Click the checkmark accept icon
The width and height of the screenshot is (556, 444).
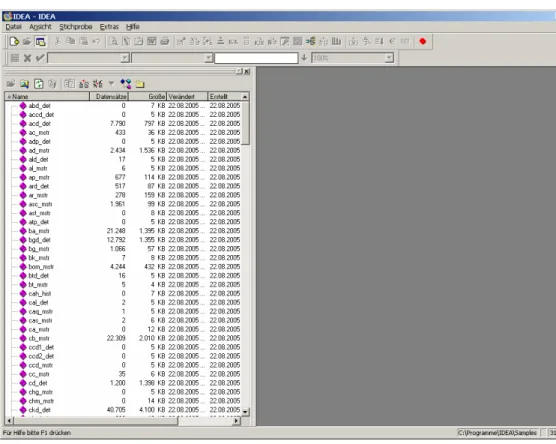(x=40, y=58)
